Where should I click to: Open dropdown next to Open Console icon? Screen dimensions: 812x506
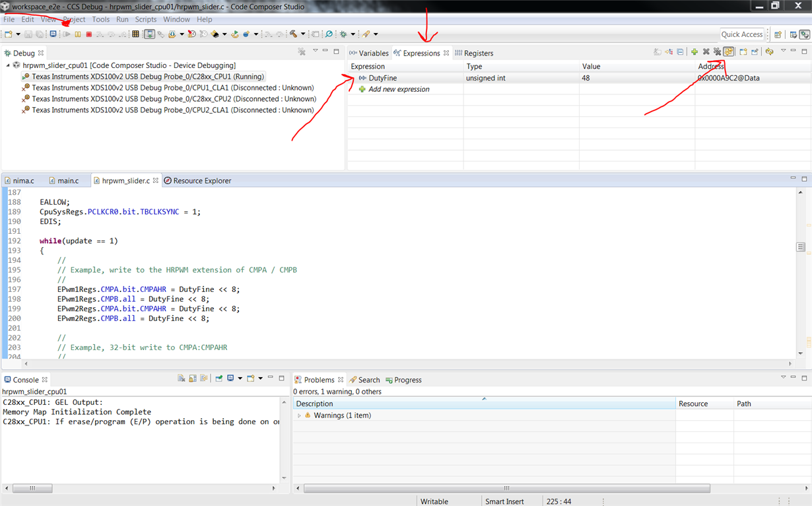[260, 379]
